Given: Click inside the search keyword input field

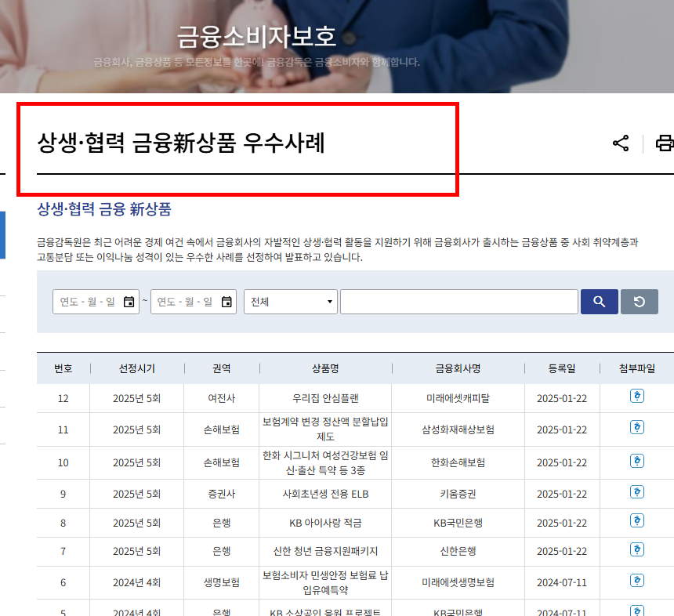Looking at the screenshot, I should click(458, 301).
